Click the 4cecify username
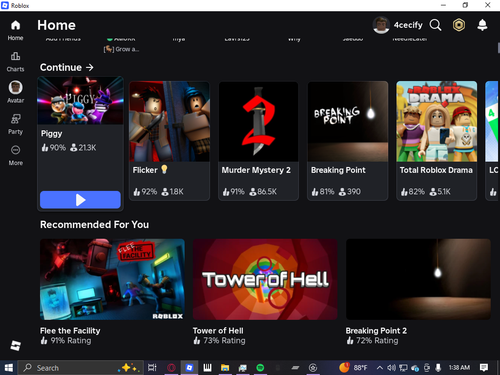This screenshot has width=500, height=375. (408, 25)
